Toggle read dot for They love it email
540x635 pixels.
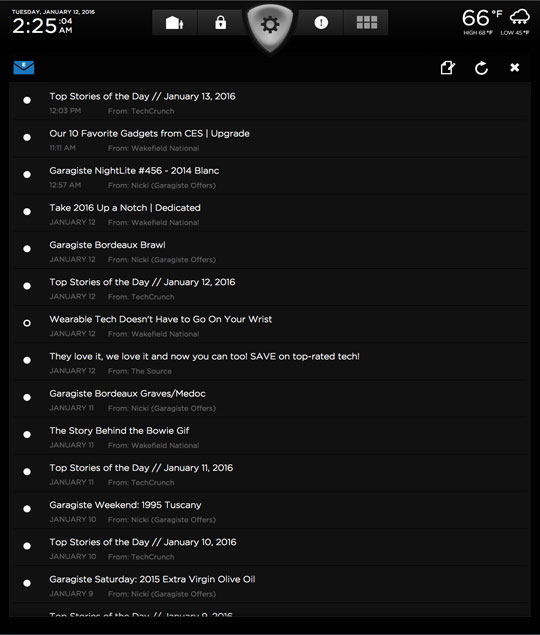[x=27, y=360]
